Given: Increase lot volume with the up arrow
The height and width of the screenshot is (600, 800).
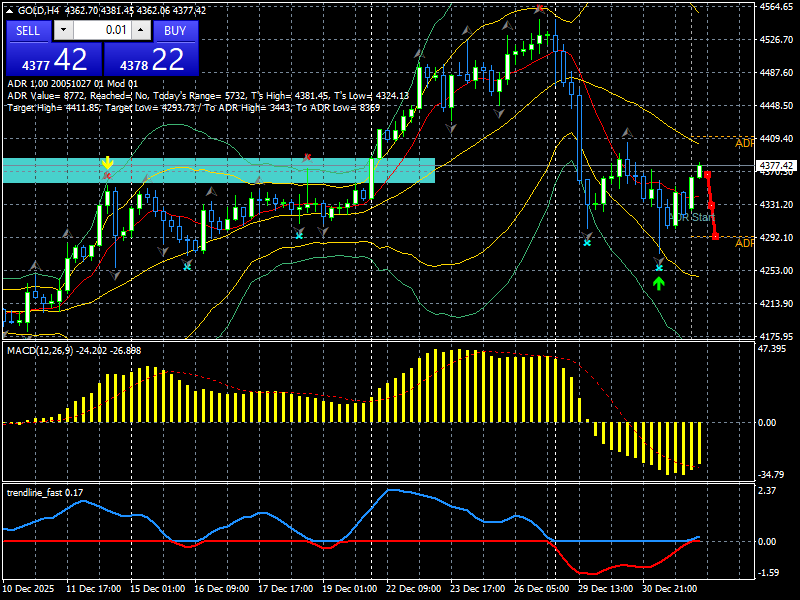Looking at the screenshot, I should (x=141, y=31).
